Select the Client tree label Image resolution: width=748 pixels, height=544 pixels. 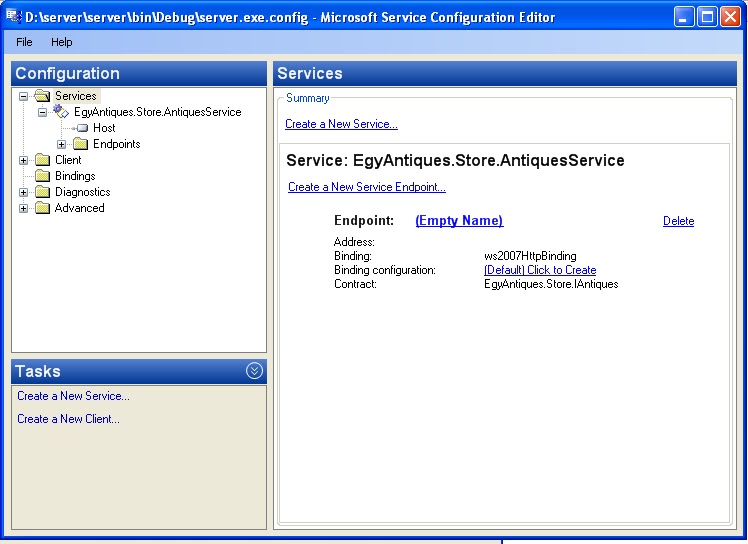(x=68, y=160)
